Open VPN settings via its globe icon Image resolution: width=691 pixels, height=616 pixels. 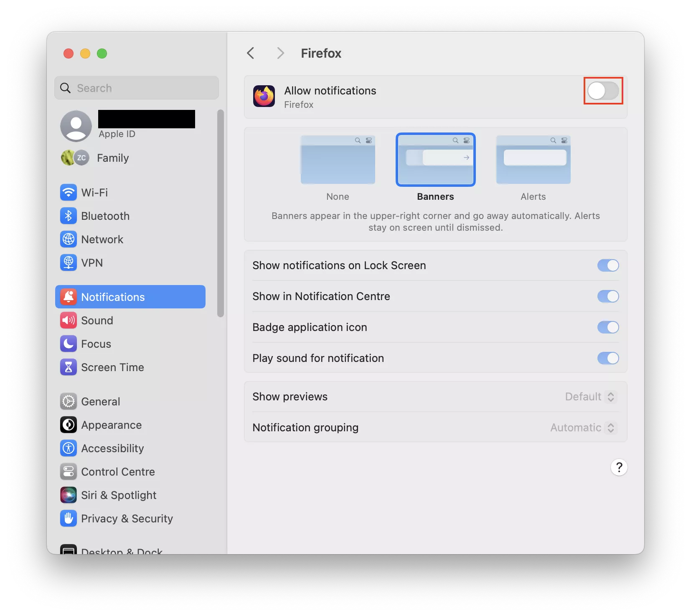[69, 263]
